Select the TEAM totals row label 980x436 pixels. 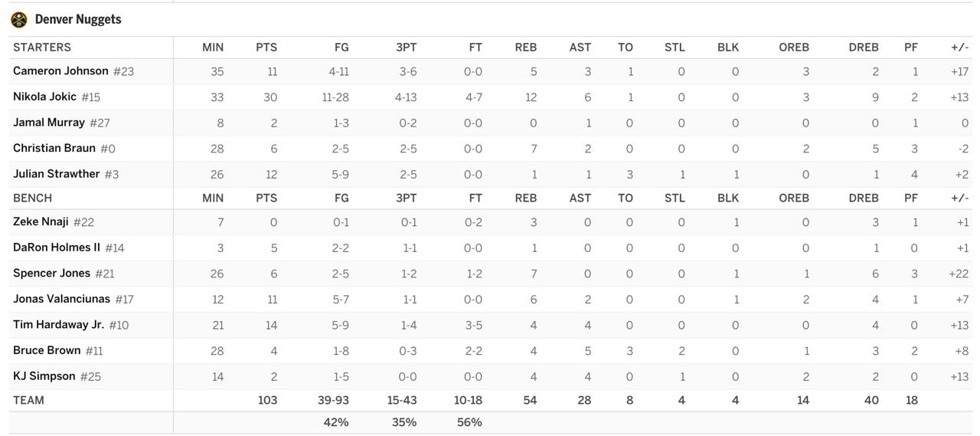(x=28, y=400)
